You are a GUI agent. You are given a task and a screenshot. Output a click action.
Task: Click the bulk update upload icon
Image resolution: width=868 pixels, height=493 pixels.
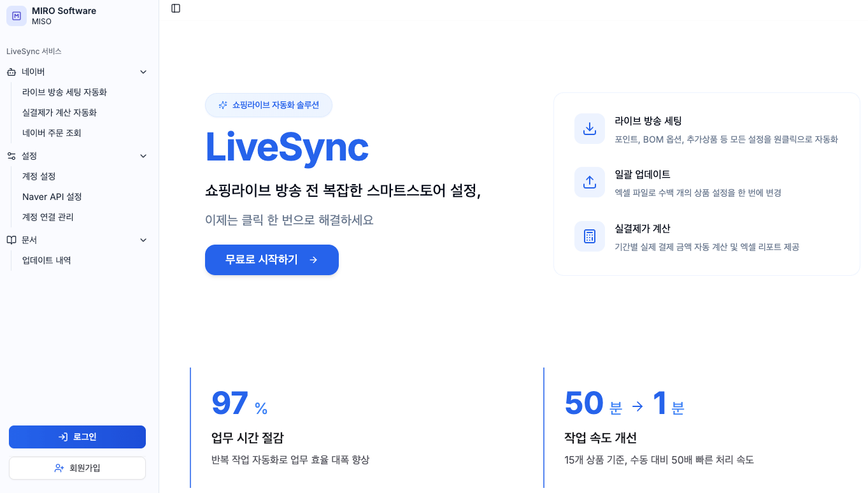pos(589,182)
